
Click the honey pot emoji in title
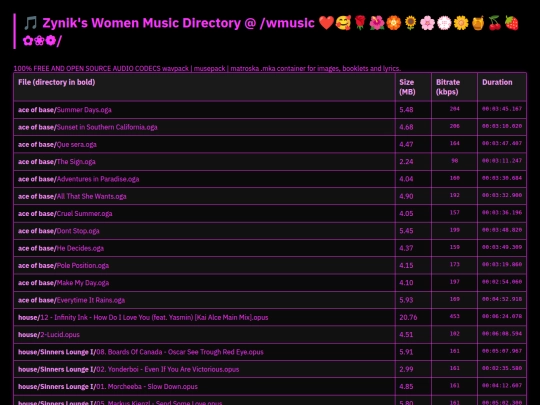click(478, 23)
